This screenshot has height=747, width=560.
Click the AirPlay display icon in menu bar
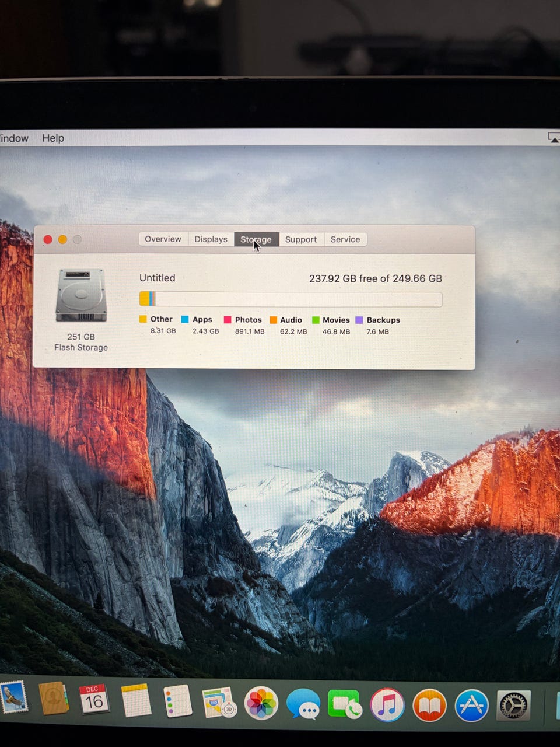[554, 138]
